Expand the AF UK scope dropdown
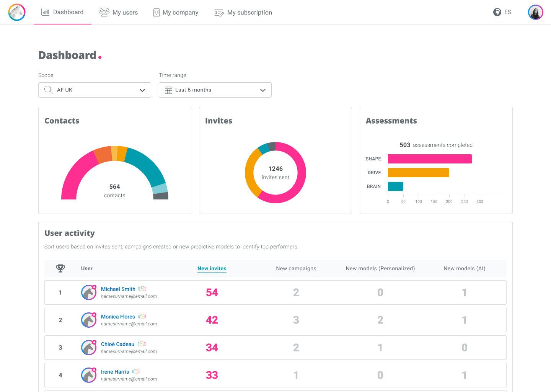The height and width of the screenshot is (392, 551). [x=95, y=90]
